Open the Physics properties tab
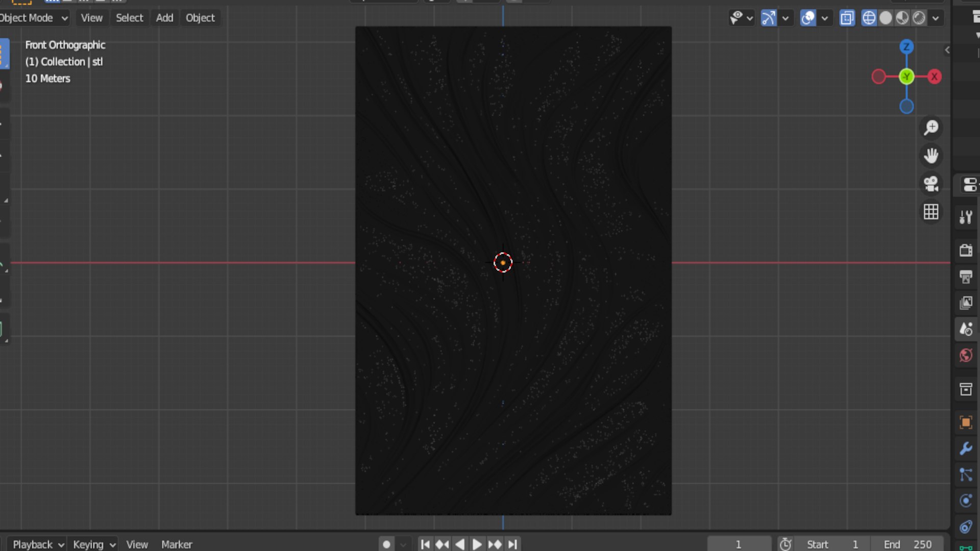This screenshot has width=980, height=551. point(966,500)
